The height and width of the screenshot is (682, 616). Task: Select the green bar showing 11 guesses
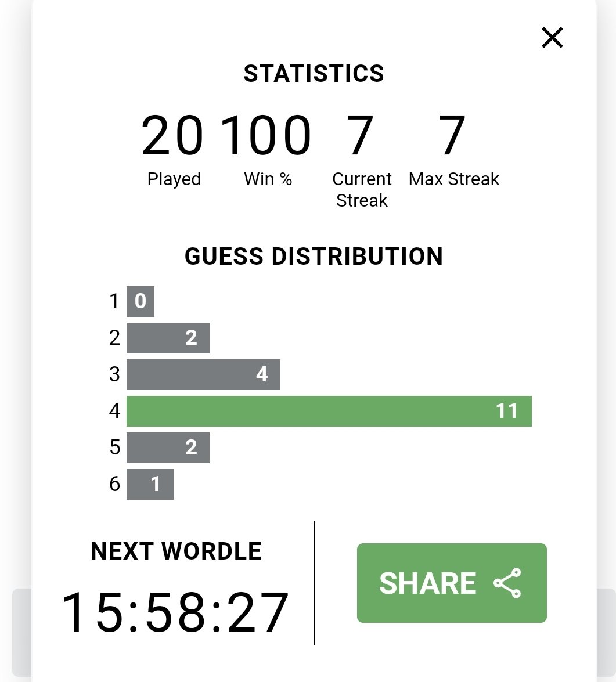[329, 411]
